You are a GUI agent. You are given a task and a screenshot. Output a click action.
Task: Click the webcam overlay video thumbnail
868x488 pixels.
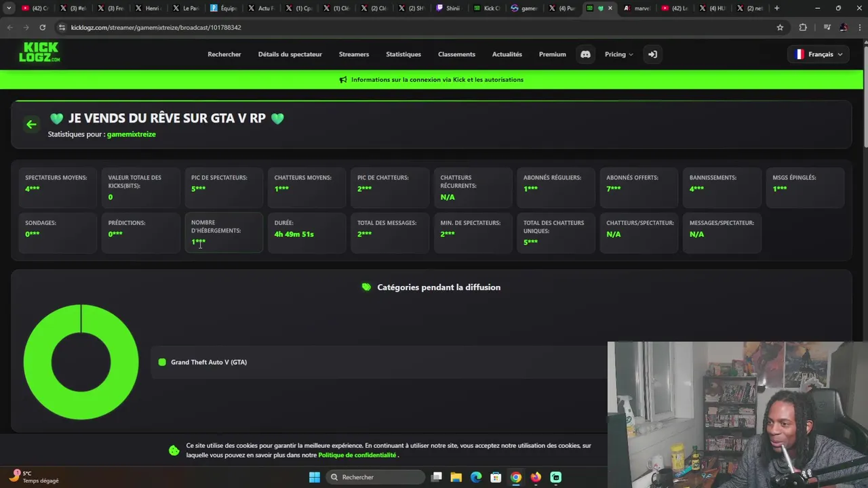tap(738, 414)
